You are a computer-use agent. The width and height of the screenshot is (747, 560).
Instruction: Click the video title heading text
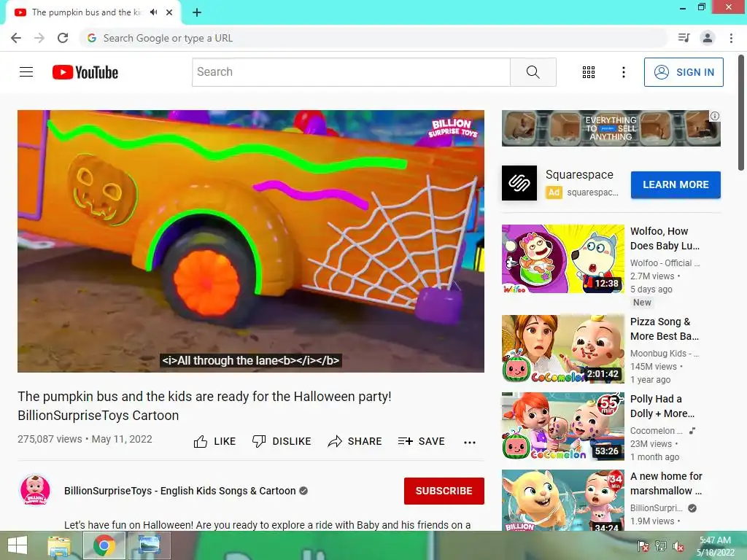click(204, 405)
